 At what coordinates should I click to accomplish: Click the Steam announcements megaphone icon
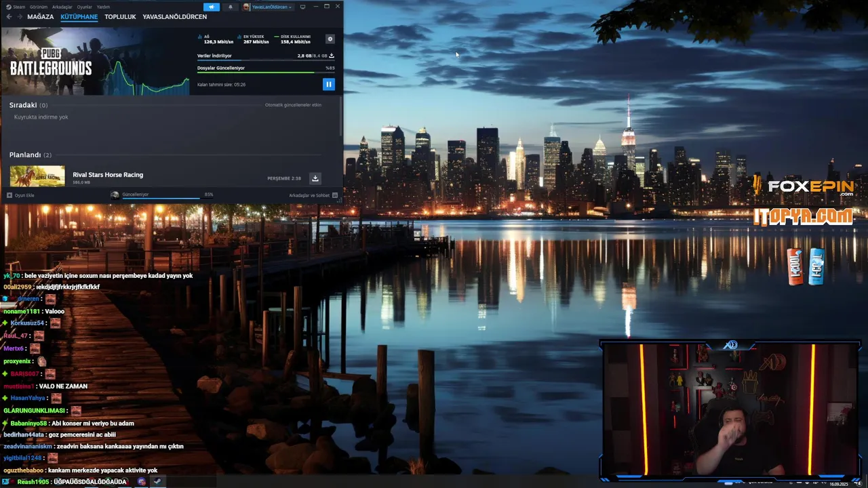[212, 7]
